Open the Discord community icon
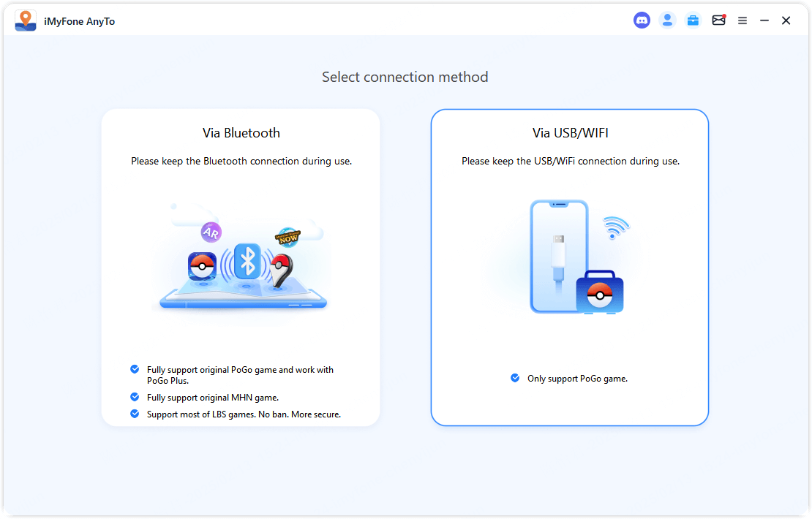Image resolution: width=812 pixels, height=519 pixels. 642,20
